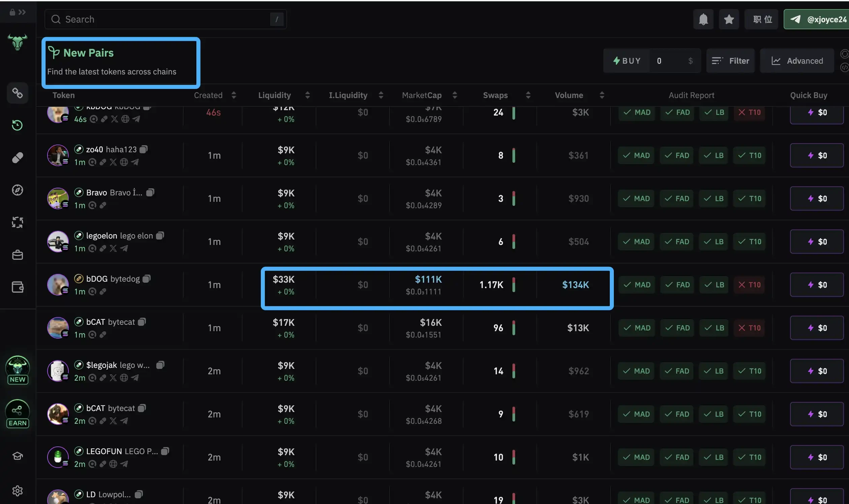Click the bDOG bytedog token thumbnail

tap(58, 284)
